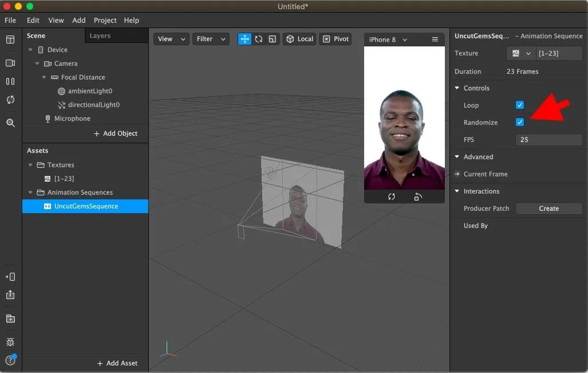Click the search magnifier icon in sidebar
588x373 pixels.
pos(10,123)
